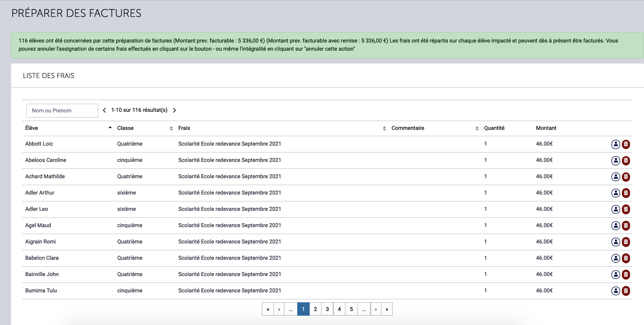Click the LISTE DES FRAIS heading
This screenshot has height=325, width=644.
coord(49,76)
